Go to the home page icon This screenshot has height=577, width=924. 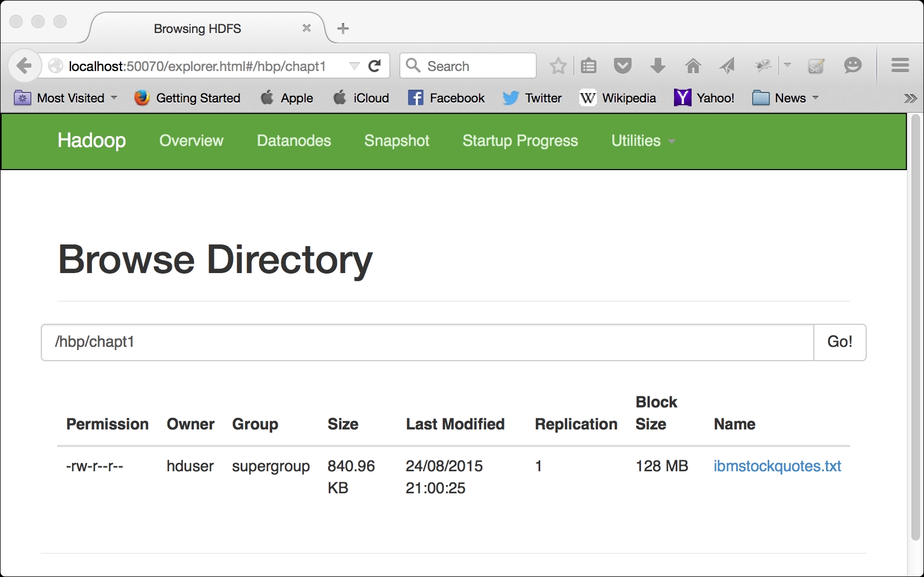point(693,66)
